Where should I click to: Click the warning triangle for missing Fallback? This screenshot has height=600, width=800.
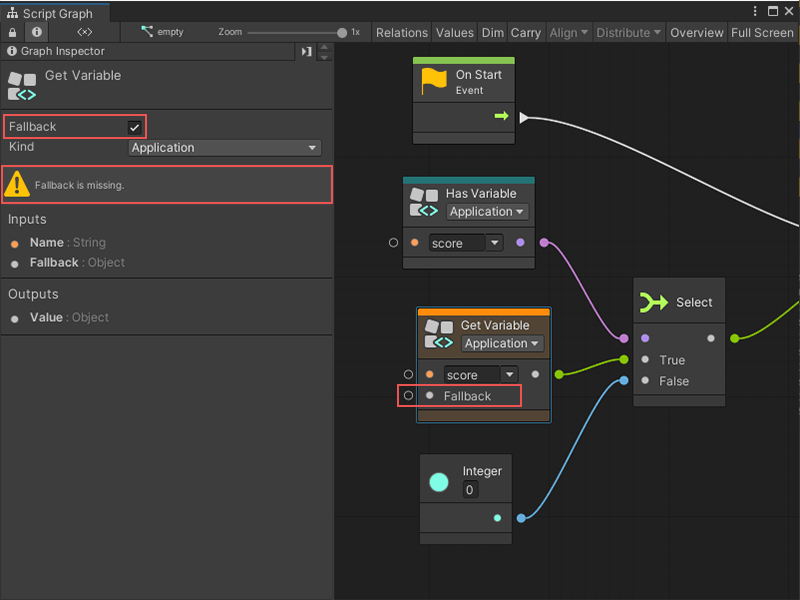(18, 184)
